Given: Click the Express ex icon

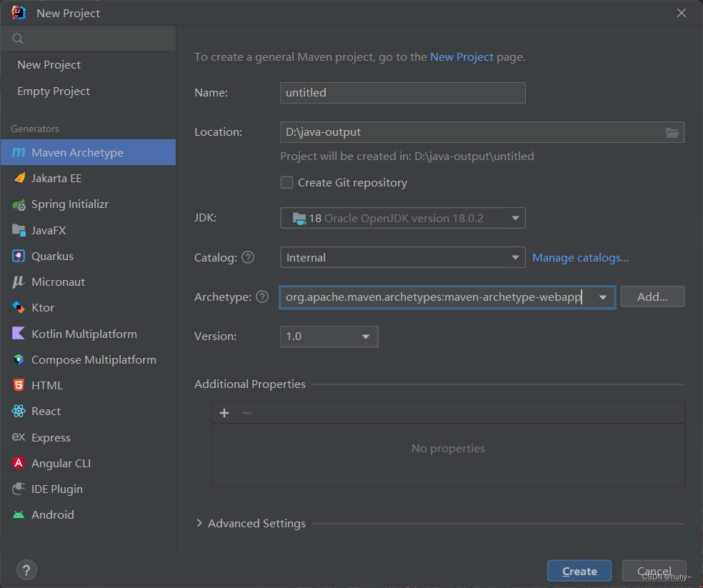Looking at the screenshot, I should (19, 437).
